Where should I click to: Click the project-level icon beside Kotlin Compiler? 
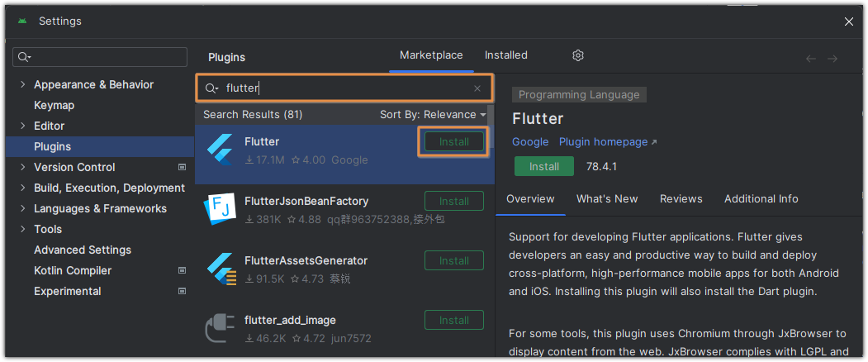183,270
